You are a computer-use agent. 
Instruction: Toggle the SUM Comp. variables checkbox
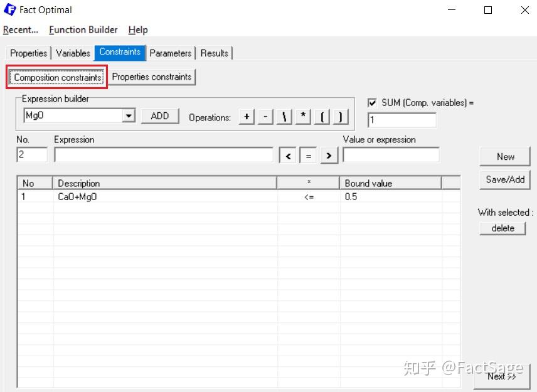(372, 103)
